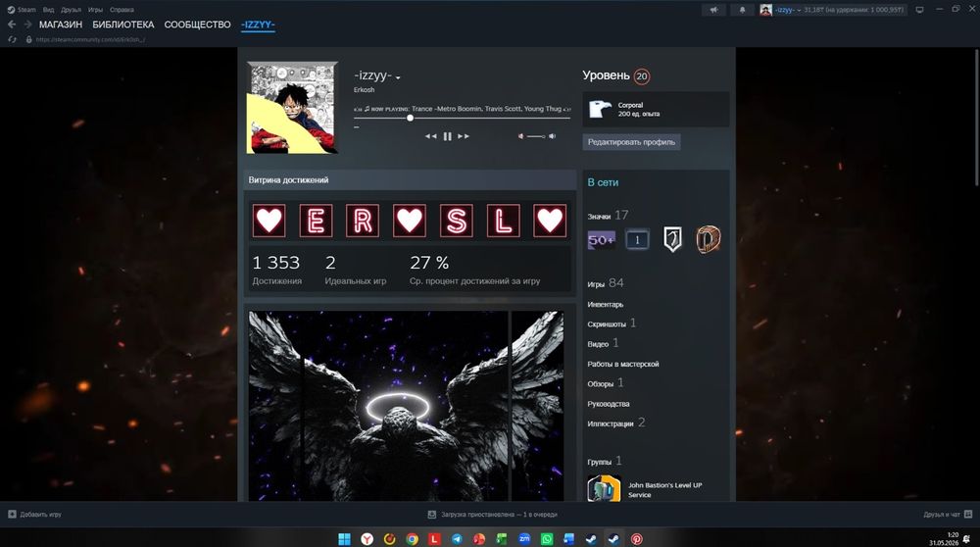
Task: Open the Игры 84 link
Action: click(x=605, y=283)
